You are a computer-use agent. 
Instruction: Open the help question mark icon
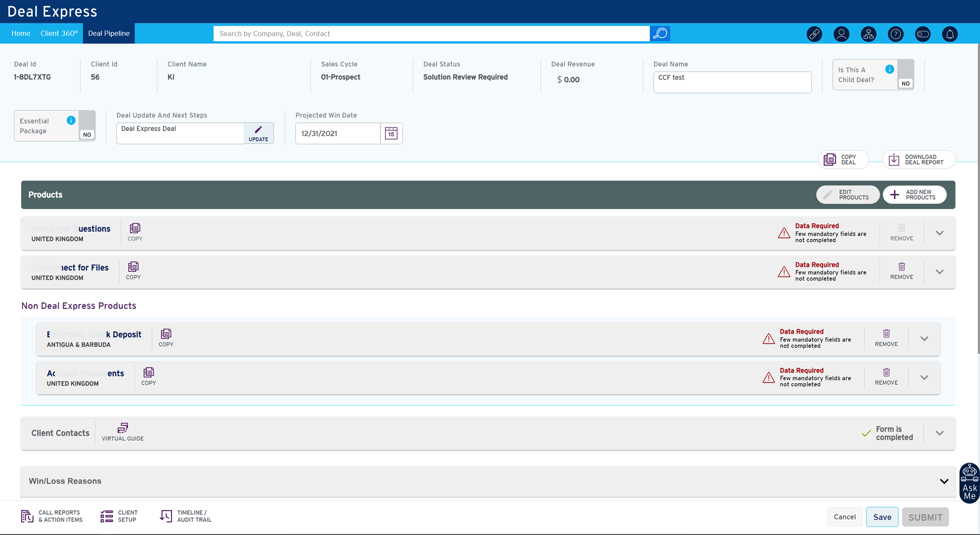895,34
